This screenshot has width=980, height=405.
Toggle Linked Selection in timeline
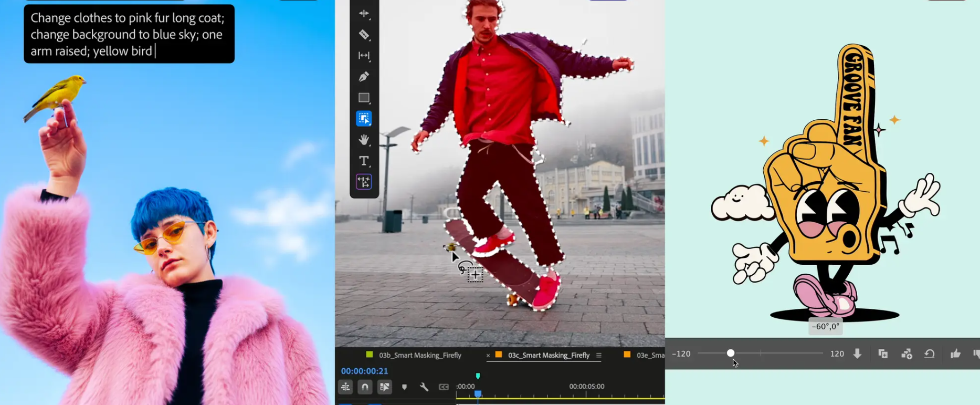385,387
